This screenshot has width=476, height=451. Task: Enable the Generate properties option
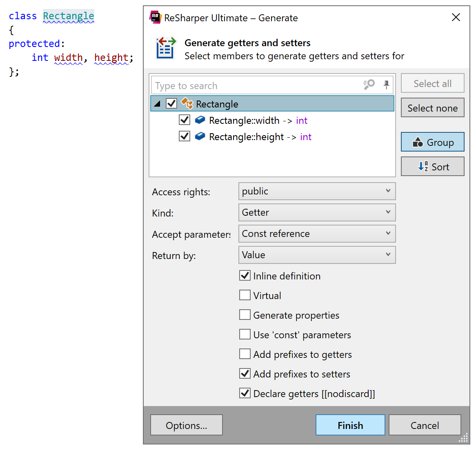245,315
